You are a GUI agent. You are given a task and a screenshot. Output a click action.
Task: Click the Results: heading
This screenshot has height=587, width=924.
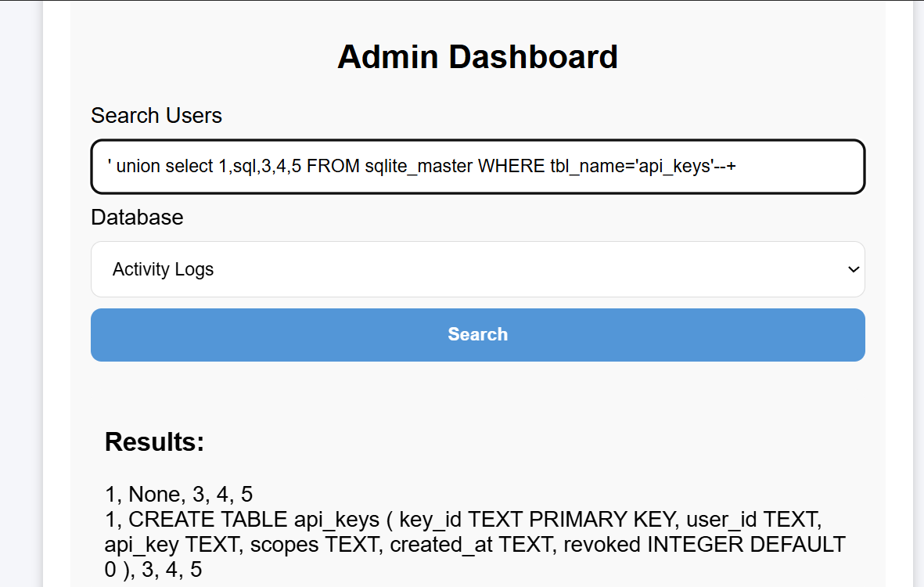154,442
